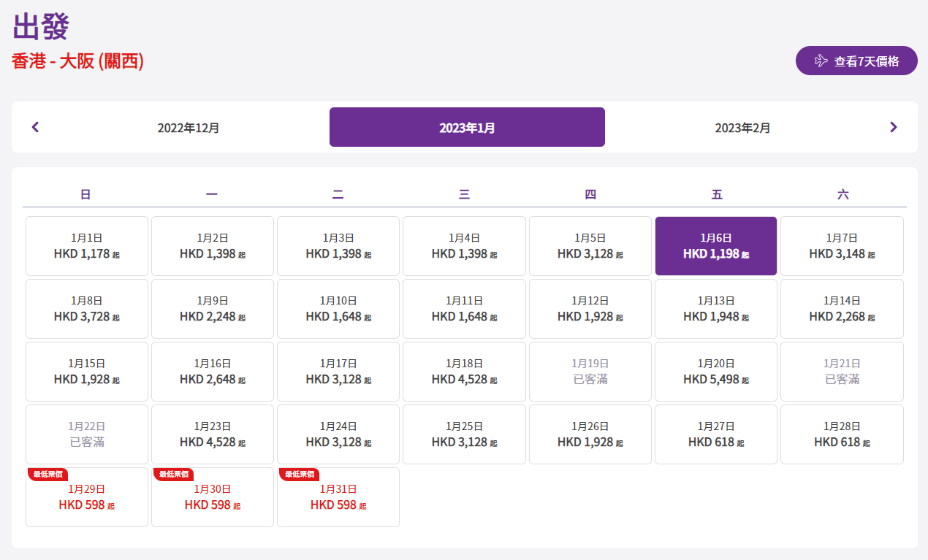The image size is (928, 560).
Task: Switch to the 2023年2月 month tab
Action: (742, 128)
